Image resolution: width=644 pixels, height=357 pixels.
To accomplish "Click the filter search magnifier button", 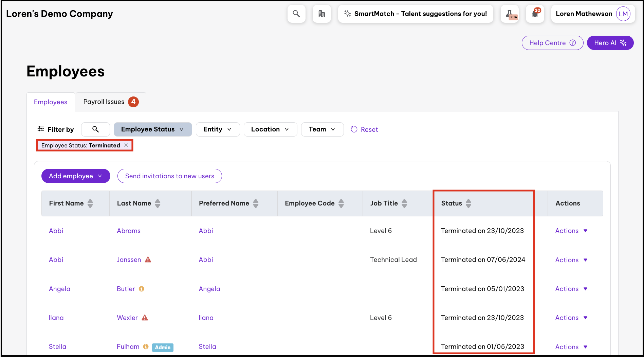I will 95,129.
